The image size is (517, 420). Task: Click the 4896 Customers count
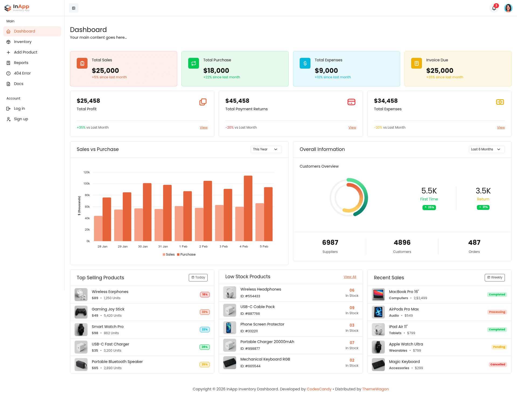[402, 242]
